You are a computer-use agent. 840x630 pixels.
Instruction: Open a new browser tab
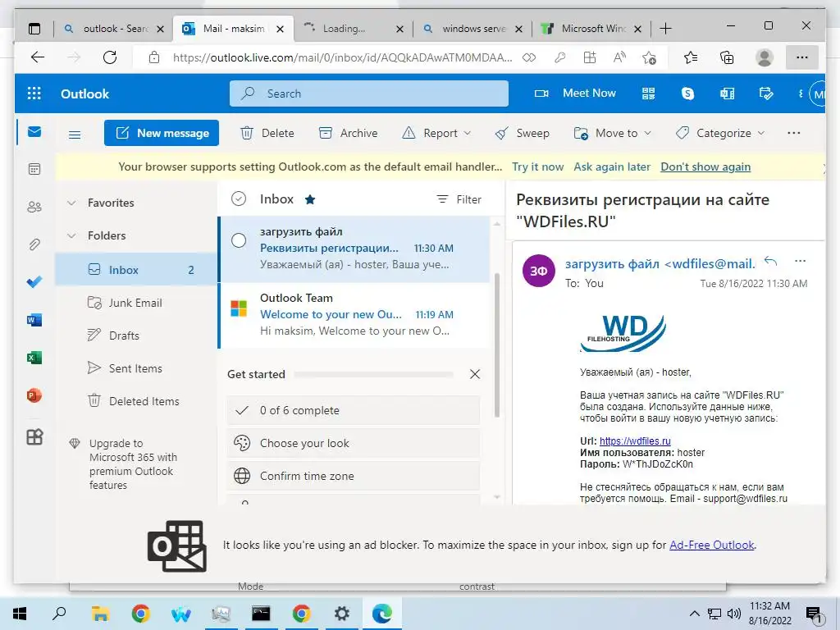(x=665, y=29)
